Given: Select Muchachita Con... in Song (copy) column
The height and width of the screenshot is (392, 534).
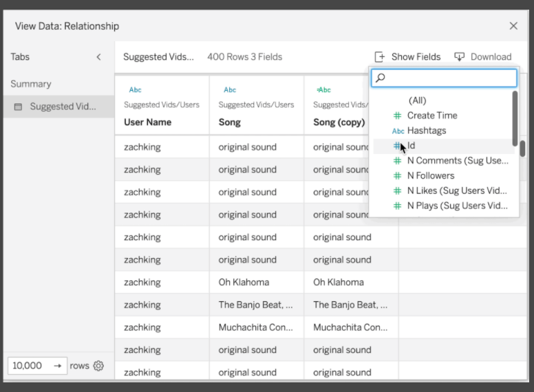Looking at the screenshot, I should tap(350, 327).
